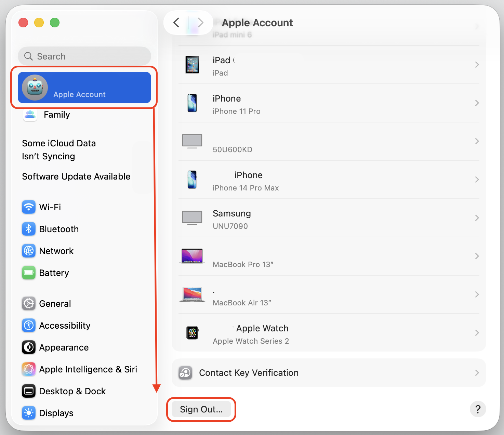The image size is (504, 435).
Task: Select Accessibility label in the sidebar
Action: pos(65,326)
